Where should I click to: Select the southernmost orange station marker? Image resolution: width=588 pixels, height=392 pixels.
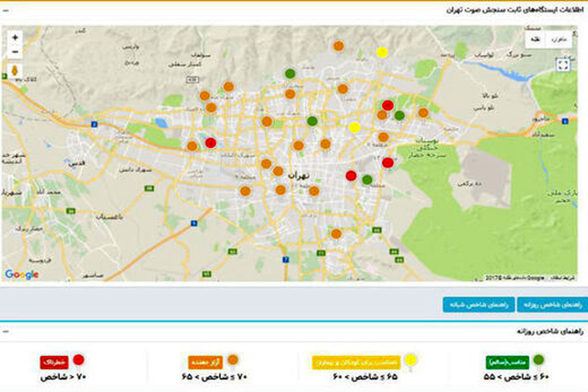(336, 234)
